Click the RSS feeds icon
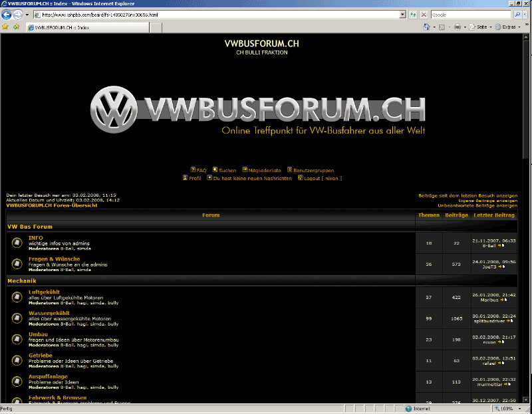The image size is (532, 414). (442, 27)
